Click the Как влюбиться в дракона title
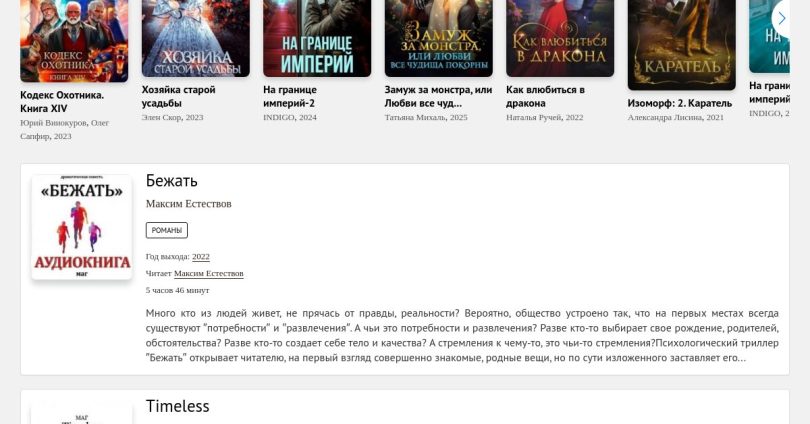The image size is (810, 424). tap(546, 97)
